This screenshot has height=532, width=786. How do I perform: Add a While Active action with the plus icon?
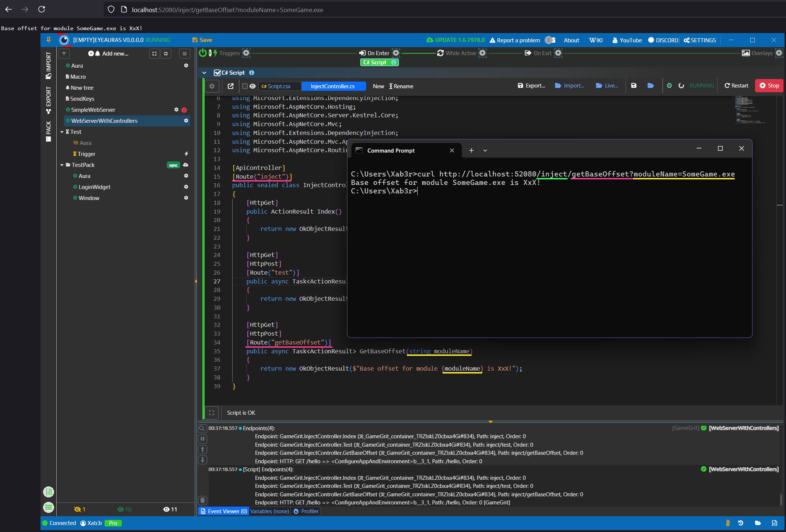tap(482, 53)
